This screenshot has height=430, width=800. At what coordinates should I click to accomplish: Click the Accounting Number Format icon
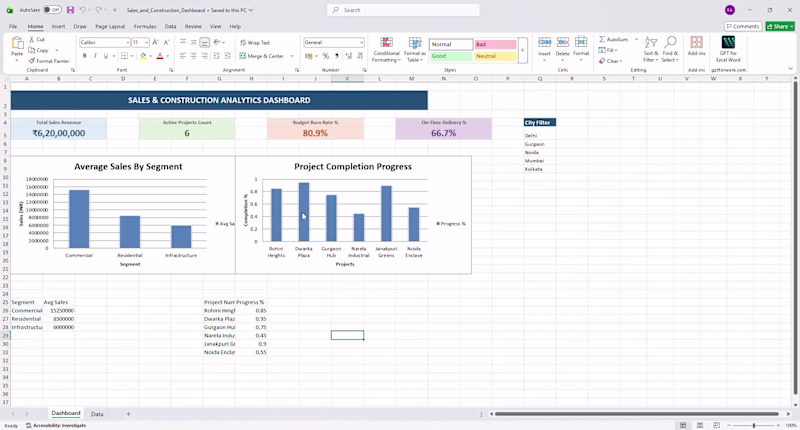(309, 56)
